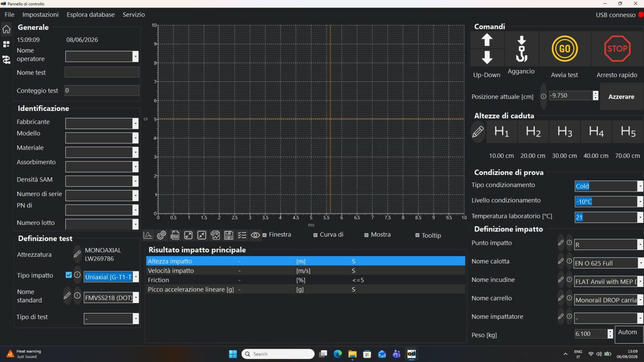Image resolution: width=644 pixels, height=362 pixels.
Task: Click info icon for Nome calotta
Action: tap(569, 261)
